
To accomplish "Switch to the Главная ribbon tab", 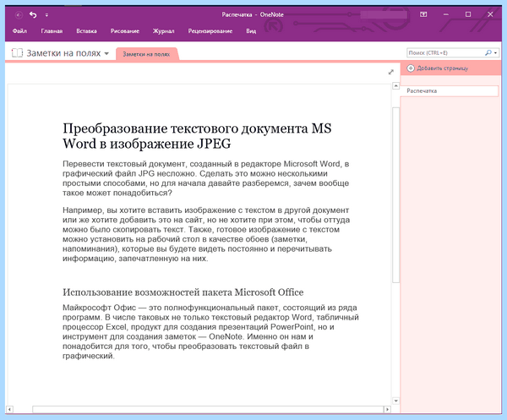I will point(52,31).
